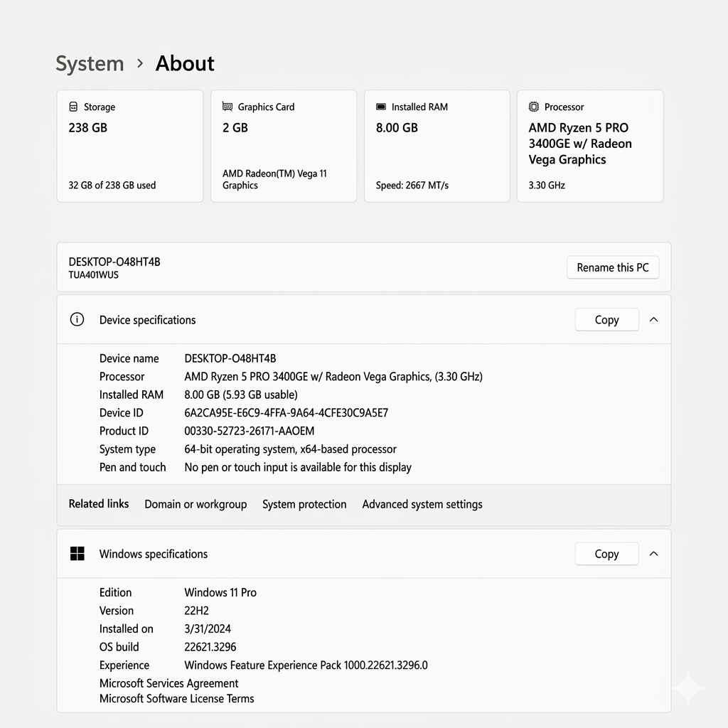Image resolution: width=728 pixels, height=728 pixels.
Task: Select the 'Speed: 2667 MT/s' text
Action: tap(412, 186)
